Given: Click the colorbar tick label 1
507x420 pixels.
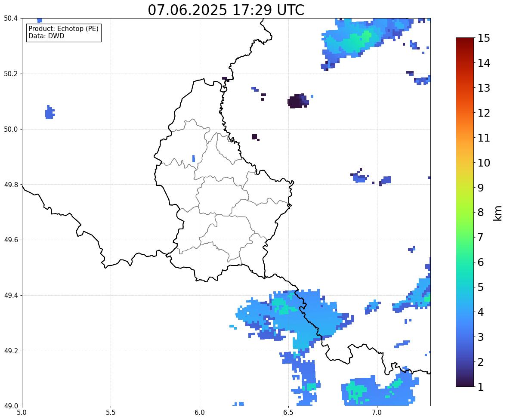Looking at the screenshot, I should (x=480, y=387).
